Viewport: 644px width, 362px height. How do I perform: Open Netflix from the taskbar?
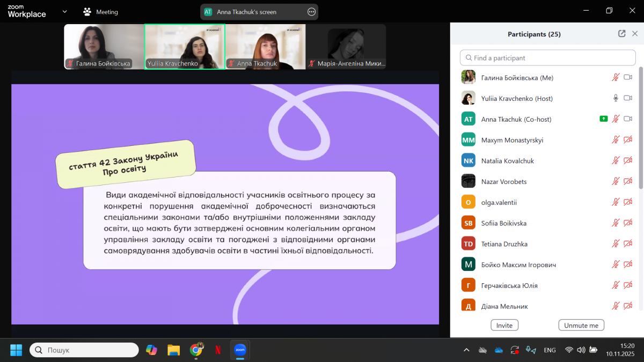[x=218, y=350]
